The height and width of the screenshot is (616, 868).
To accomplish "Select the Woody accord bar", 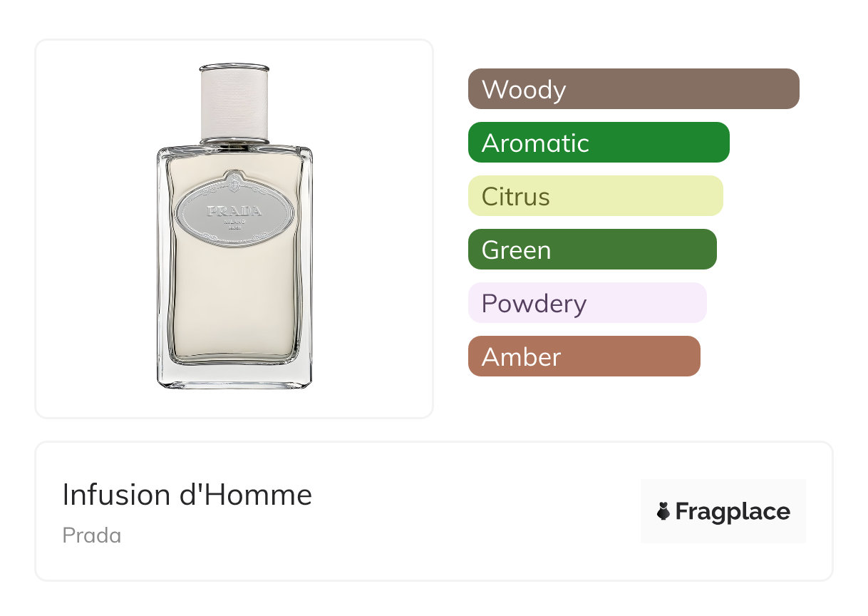I will pyautogui.click(x=633, y=89).
